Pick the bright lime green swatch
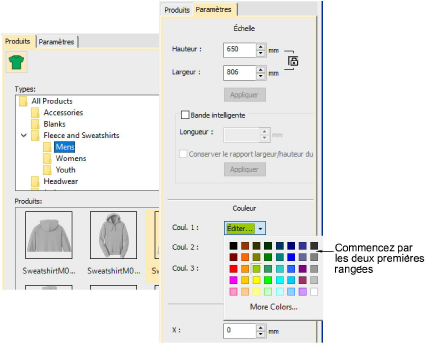 coord(268,280)
